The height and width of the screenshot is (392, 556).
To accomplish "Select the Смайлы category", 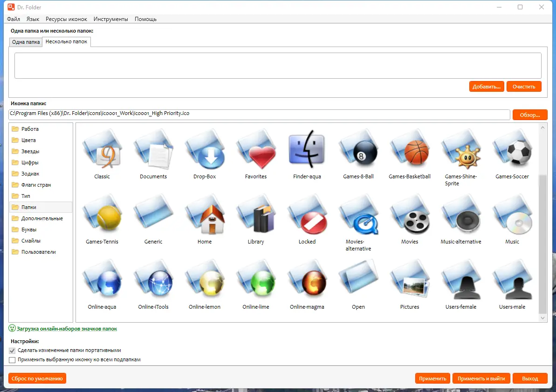I will tap(41, 241).
